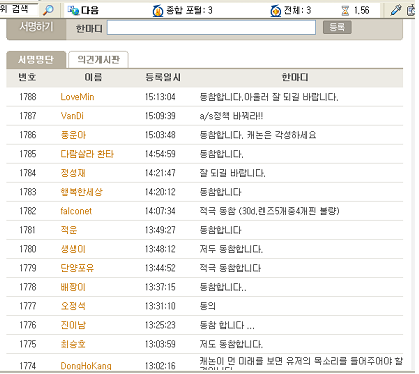Click the partially visible icon at toolbar end
This screenshot has width=419, height=374.
point(411,10)
